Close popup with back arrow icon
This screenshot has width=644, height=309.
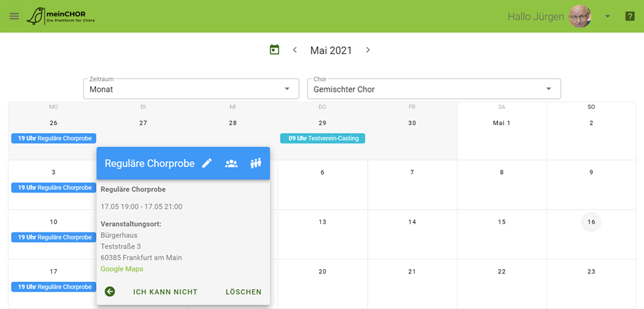pos(109,292)
